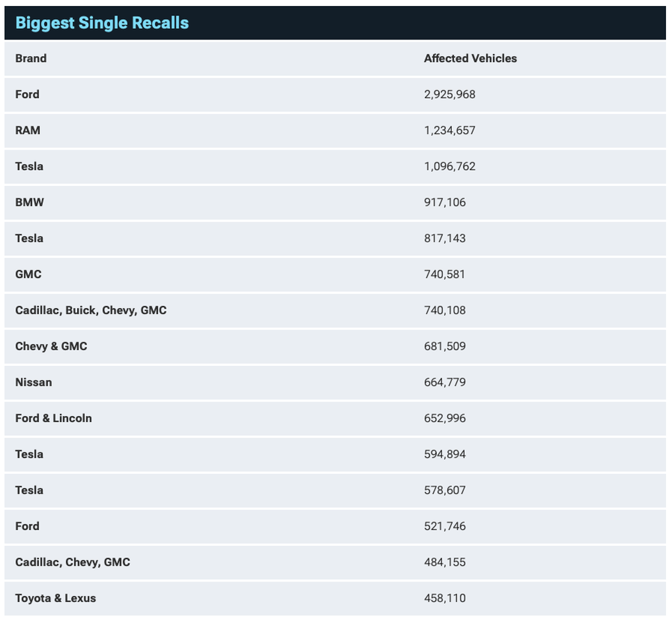Click the 1,234,657 value
The height and width of the screenshot is (623, 672).
[x=450, y=131]
